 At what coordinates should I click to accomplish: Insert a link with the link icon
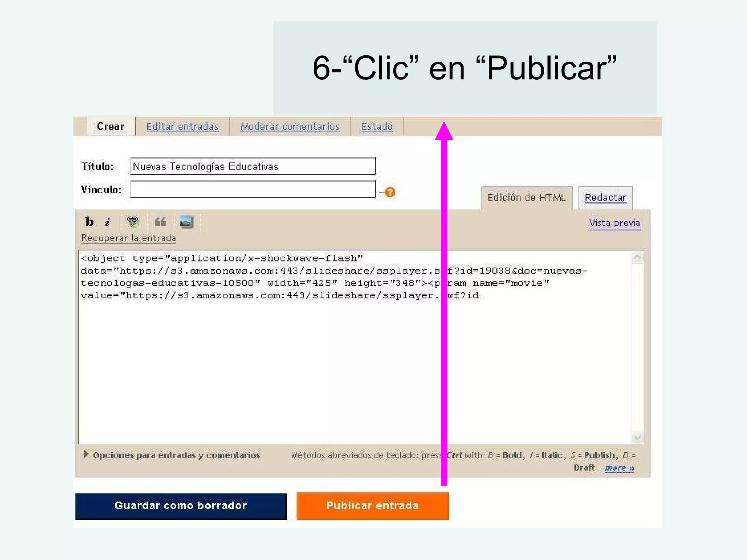point(133,222)
